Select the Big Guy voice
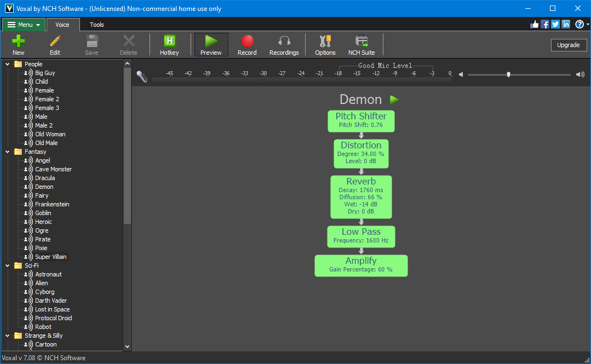The width and height of the screenshot is (591, 364). pyautogui.click(x=45, y=73)
